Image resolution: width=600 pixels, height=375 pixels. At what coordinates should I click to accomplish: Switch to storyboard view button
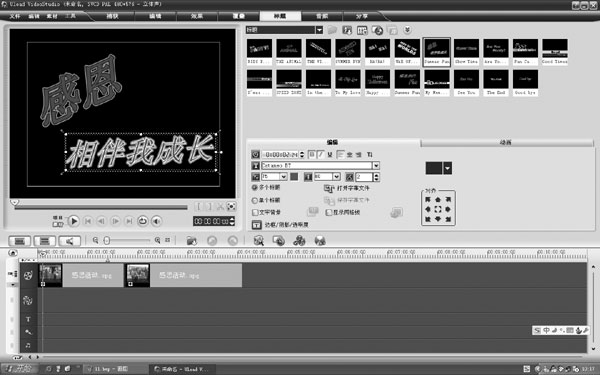[x=20, y=241]
